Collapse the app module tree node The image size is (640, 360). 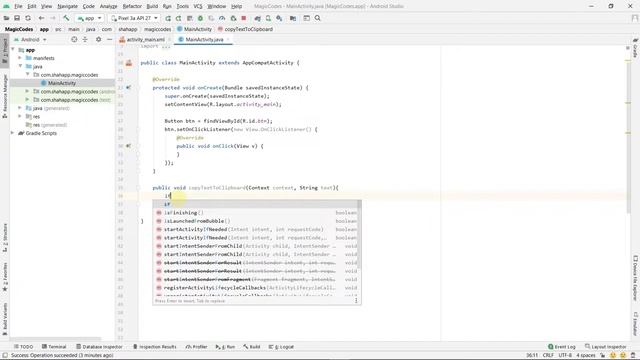13,50
